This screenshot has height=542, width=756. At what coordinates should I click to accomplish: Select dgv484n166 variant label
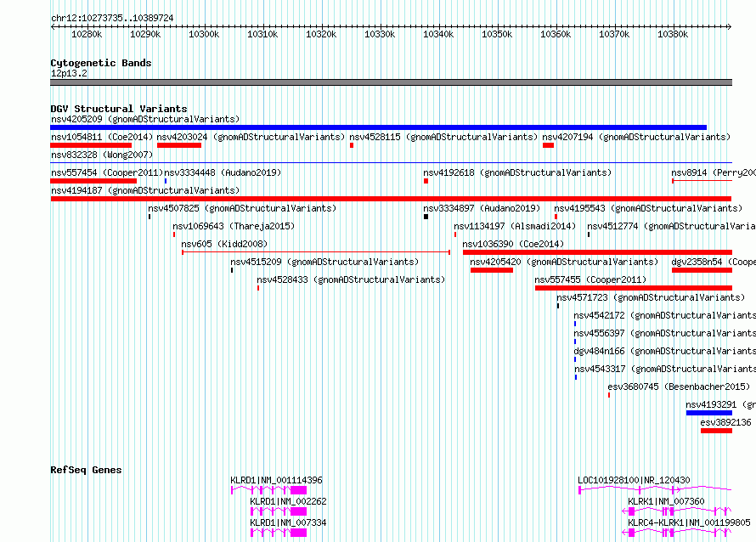tap(665, 351)
